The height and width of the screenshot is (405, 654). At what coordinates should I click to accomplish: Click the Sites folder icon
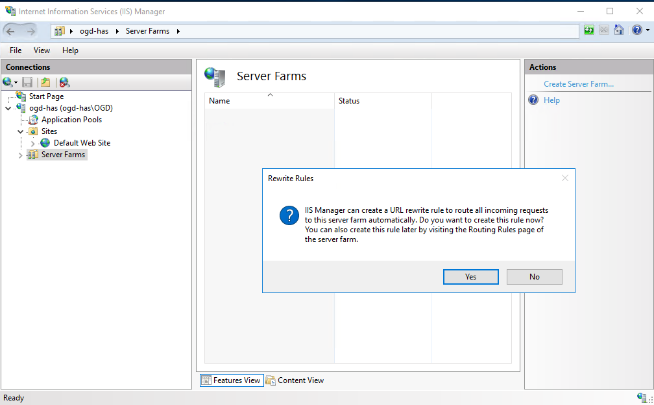pyautogui.click(x=33, y=132)
